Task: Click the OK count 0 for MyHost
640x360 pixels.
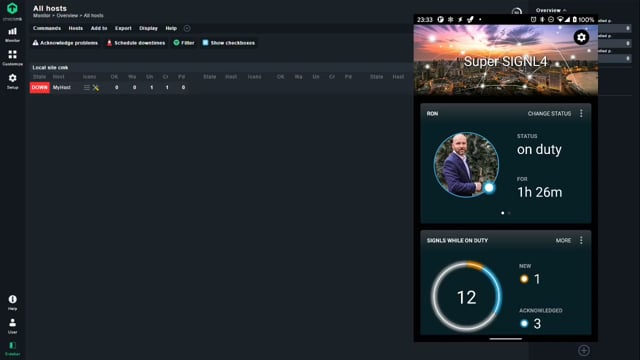Action: point(117,87)
